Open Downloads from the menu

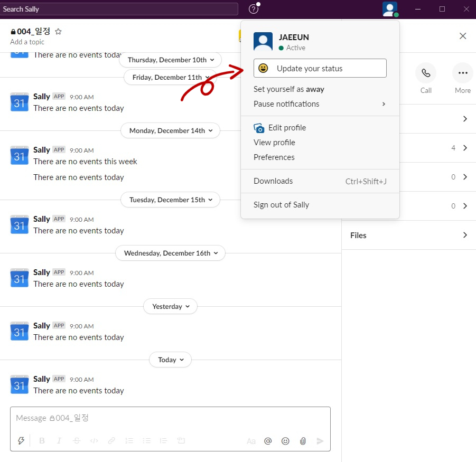point(320,181)
